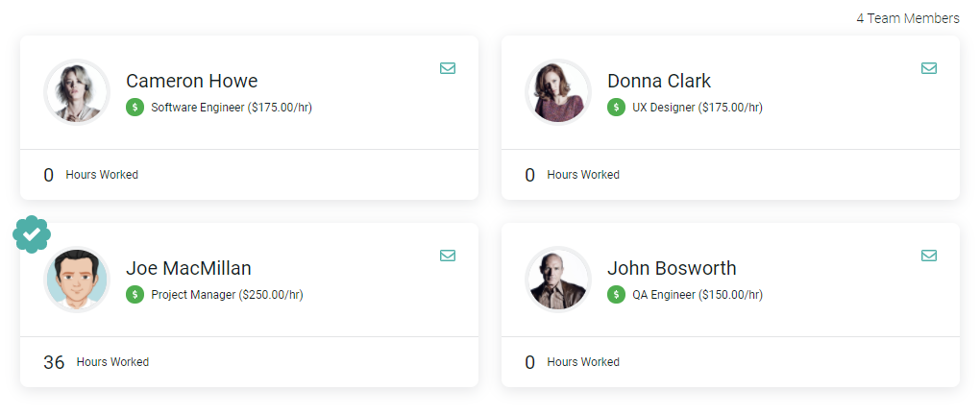Select John Bosworth's profile photo
Viewport: 980px width, 415px height.
[558, 280]
